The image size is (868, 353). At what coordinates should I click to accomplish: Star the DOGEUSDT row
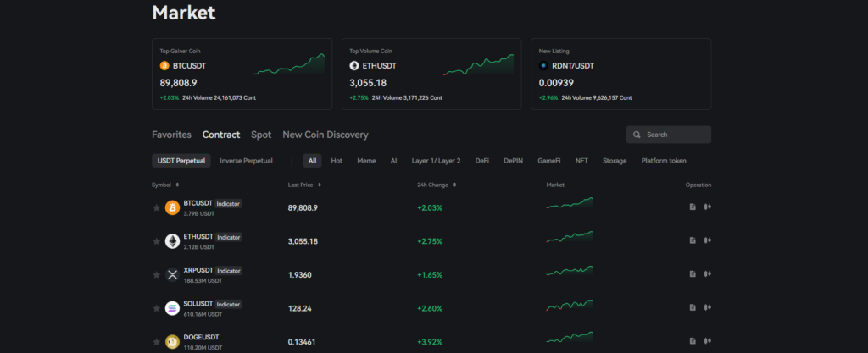click(157, 341)
